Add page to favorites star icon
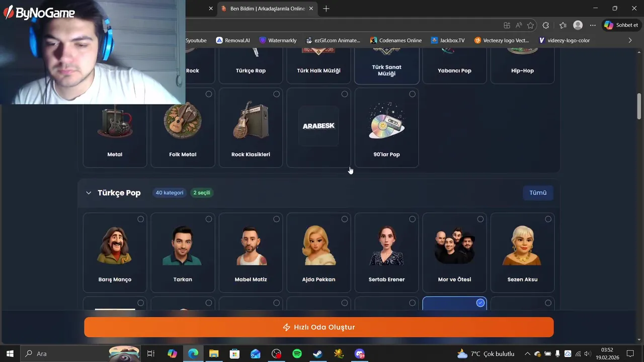 (x=530, y=25)
